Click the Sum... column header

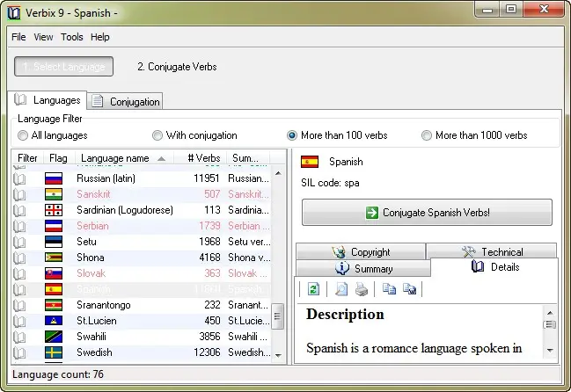pyautogui.click(x=248, y=158)
